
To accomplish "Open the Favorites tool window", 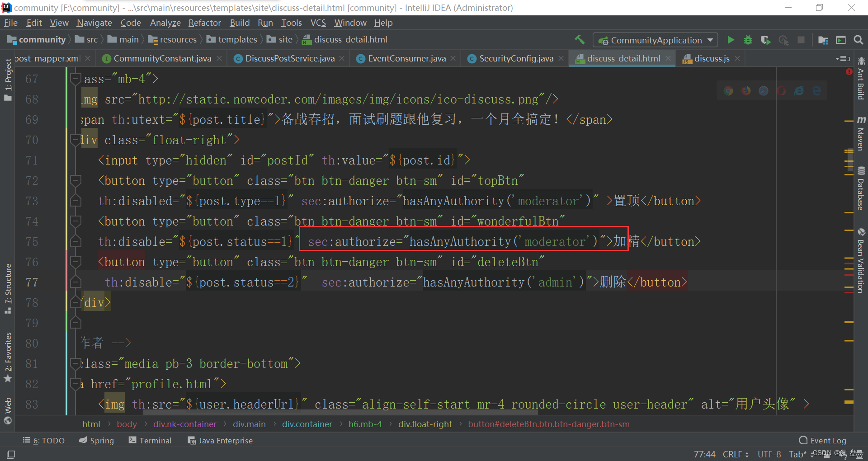I will pyautogui.click(x=8, y=357).
